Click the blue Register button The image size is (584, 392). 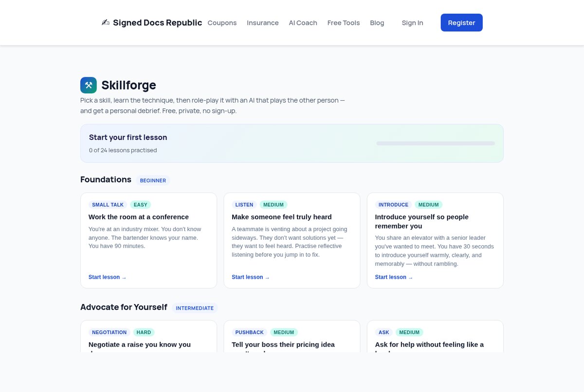pos(462,22)
